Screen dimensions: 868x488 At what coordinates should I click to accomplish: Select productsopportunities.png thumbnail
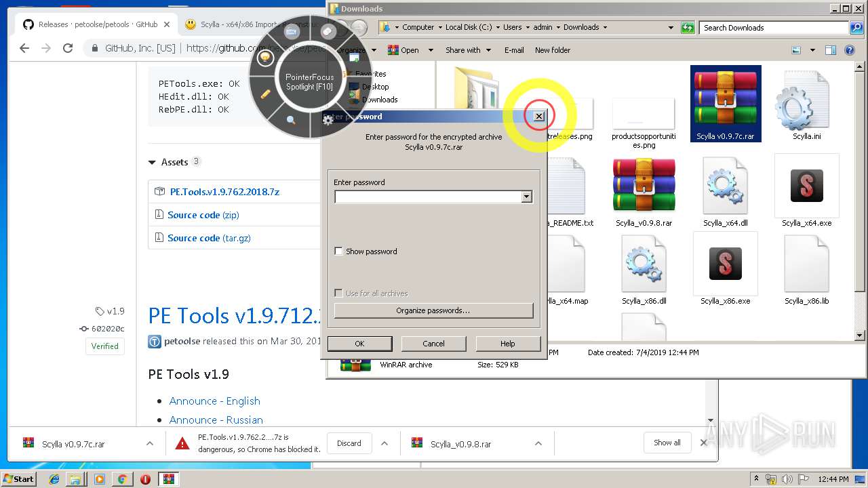click(644, 113)
